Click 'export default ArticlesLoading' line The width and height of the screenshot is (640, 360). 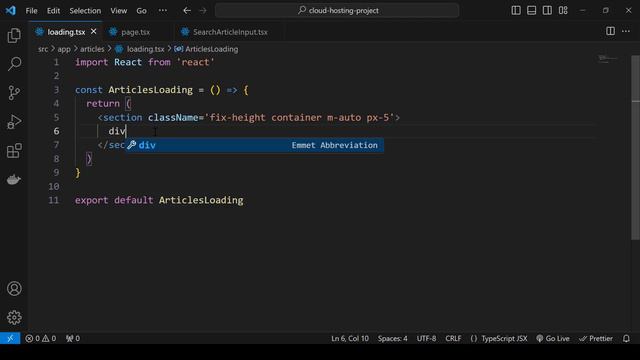(x=159, y=200)
